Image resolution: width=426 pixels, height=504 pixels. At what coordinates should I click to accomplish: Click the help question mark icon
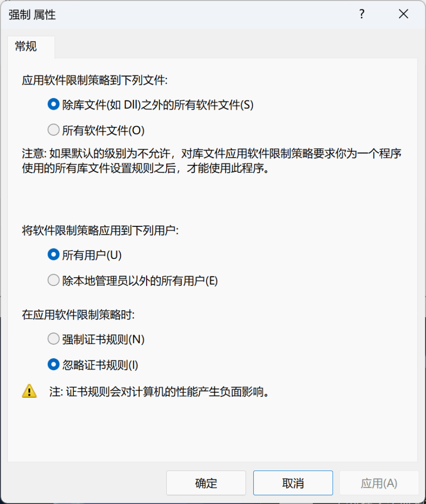pos(362,15)
